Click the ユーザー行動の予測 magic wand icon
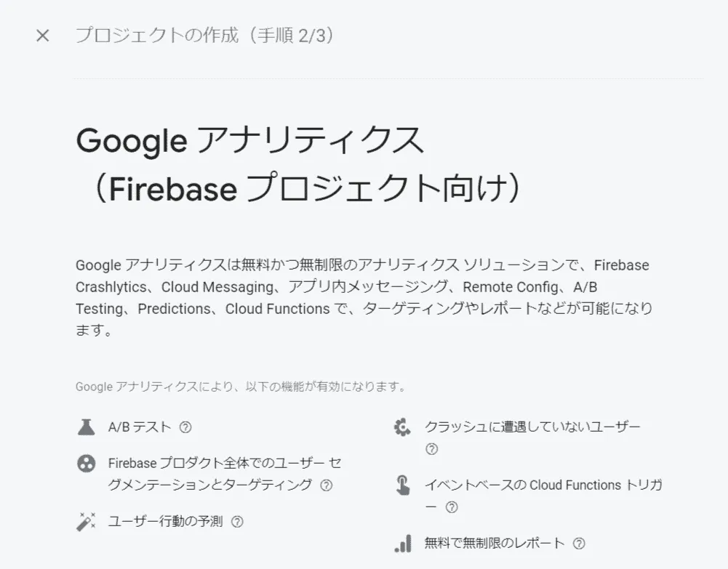This screenshot has width=728, height=569. (x=87, y=521)
